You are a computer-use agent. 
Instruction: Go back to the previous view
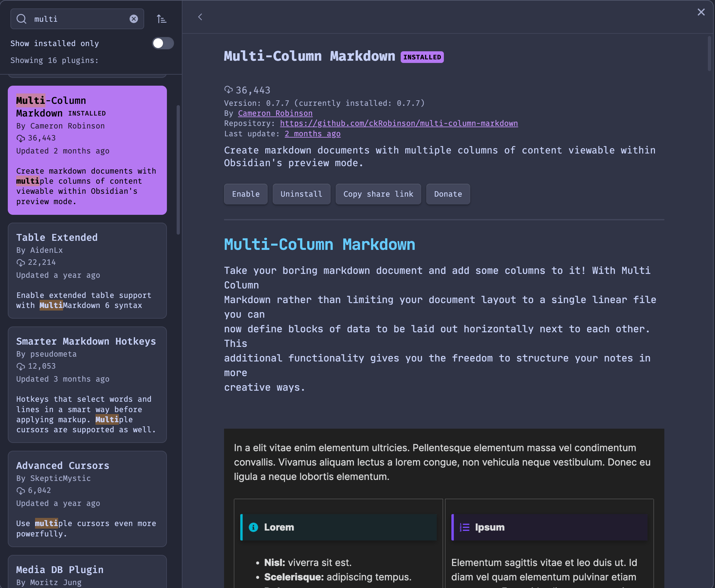[x=200, y=17]
